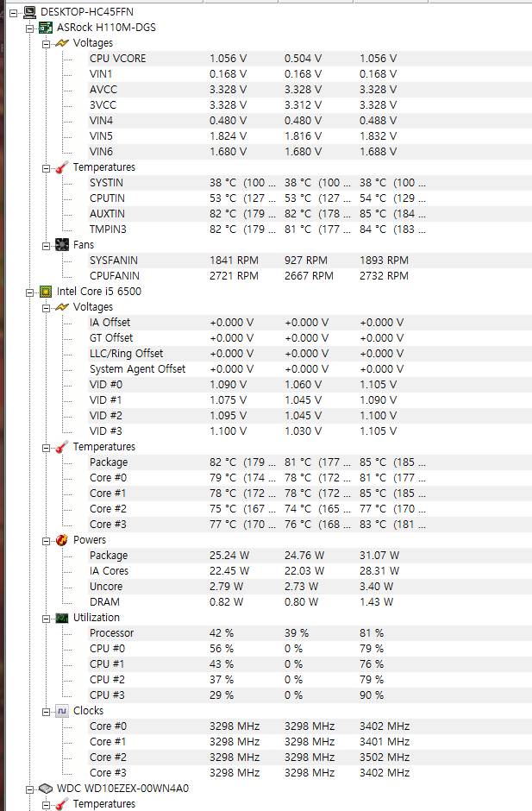Click the CPU Voltages lightning icon
532x811 pixels.
[x=61, y=306]
